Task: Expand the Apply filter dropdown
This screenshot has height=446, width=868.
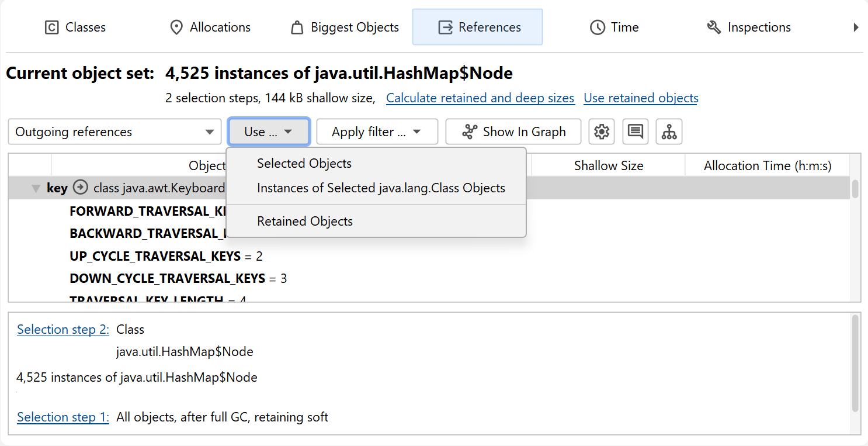Action: (377, 132)
